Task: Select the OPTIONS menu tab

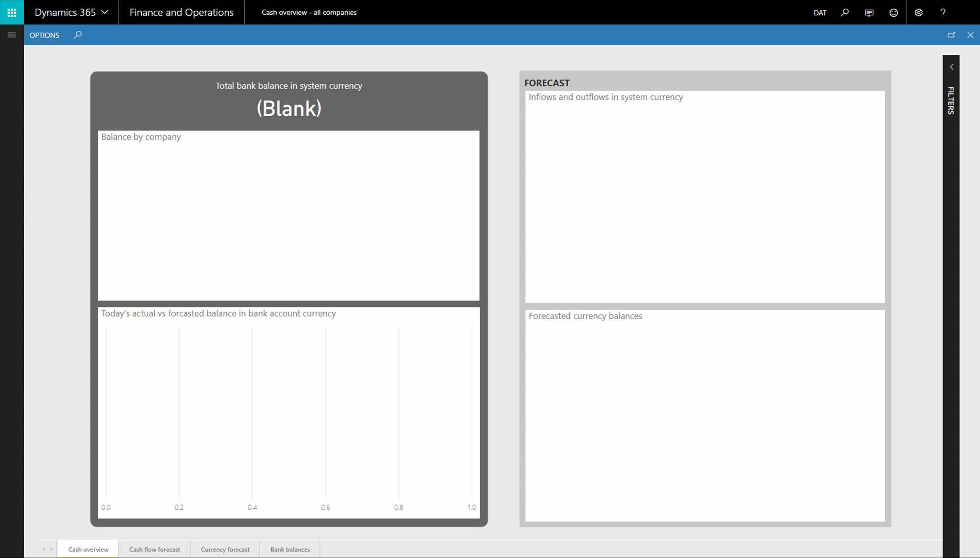Action: pyautogui.click(x=44, y=35)
